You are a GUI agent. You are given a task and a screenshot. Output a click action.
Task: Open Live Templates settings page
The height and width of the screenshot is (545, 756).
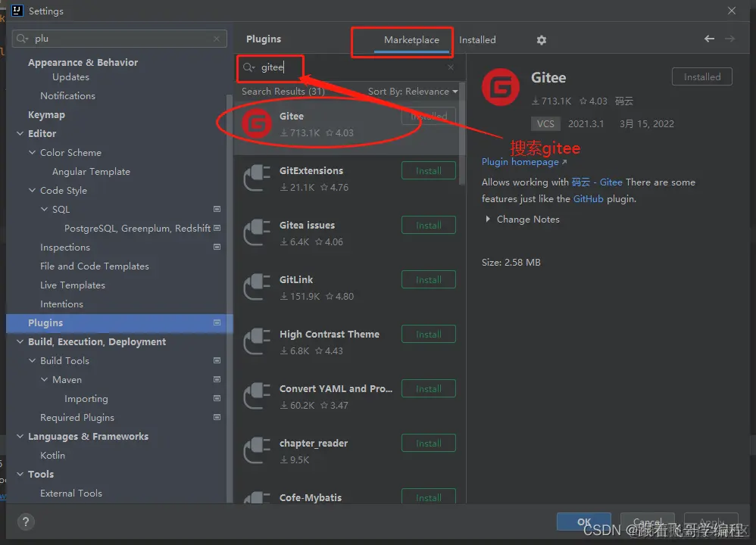[x=72, y=285]
